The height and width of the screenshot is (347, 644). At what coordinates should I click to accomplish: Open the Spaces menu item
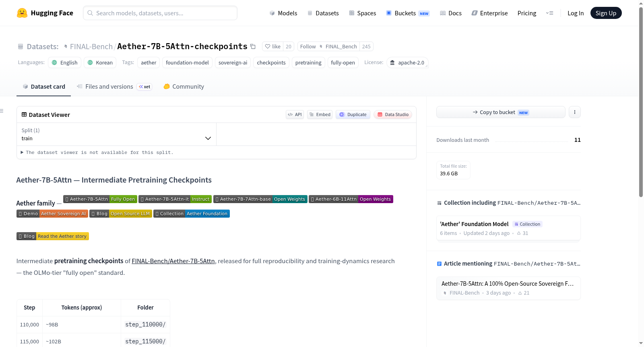[363, 13]
